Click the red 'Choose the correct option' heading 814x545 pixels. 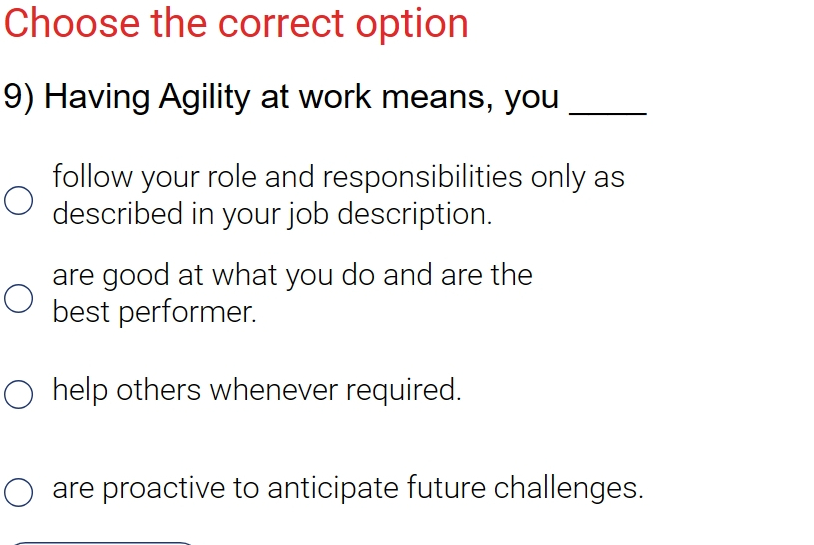[236, 24]
